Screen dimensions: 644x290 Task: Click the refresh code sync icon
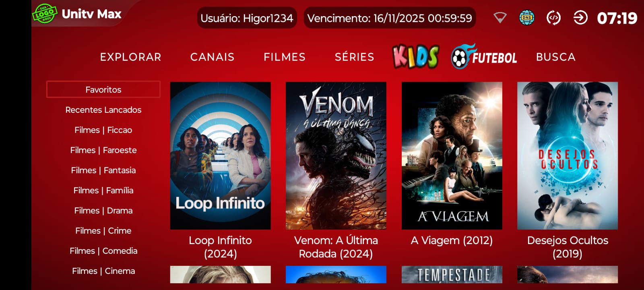coord(553,18)
